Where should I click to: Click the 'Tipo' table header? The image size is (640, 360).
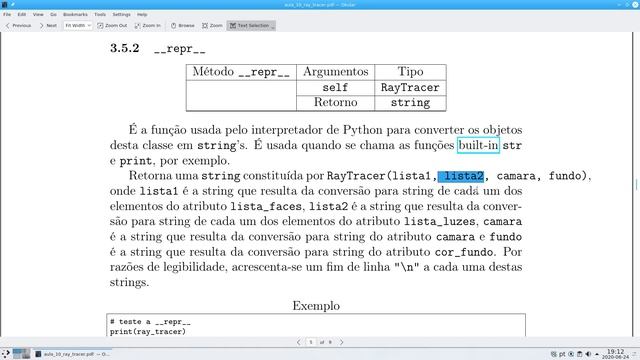(410, 72)
